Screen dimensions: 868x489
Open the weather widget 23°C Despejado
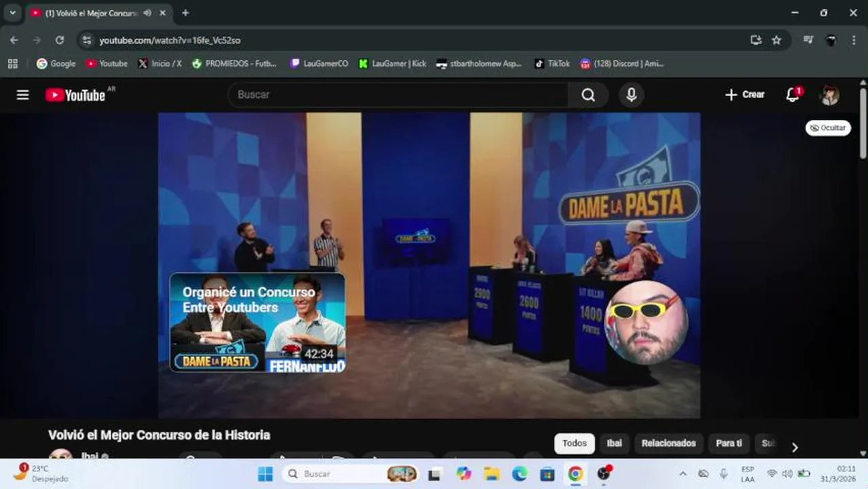(41, 473)
